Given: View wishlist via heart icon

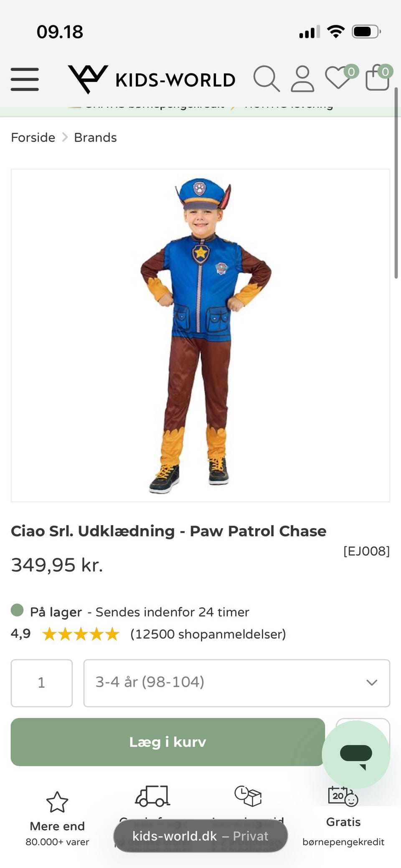Looking at the screenshot, I should pos(338,78).
